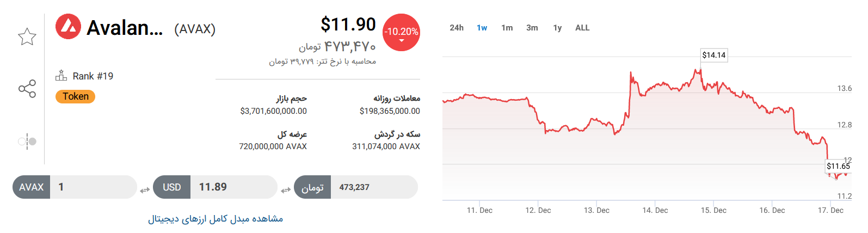The width and height of the screenshot is (868, 233).
Task: Click the $14.14 peak marker on chart
Action: [713, 55]
